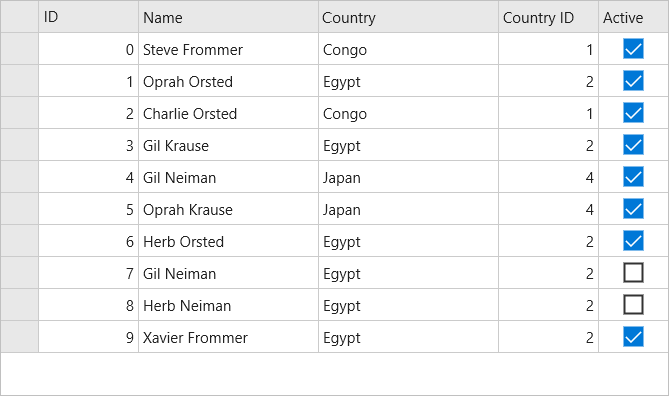Screen dimensions: 669x396
Task: Select row header for Steve Frommer row
Action: click(20, 49)
